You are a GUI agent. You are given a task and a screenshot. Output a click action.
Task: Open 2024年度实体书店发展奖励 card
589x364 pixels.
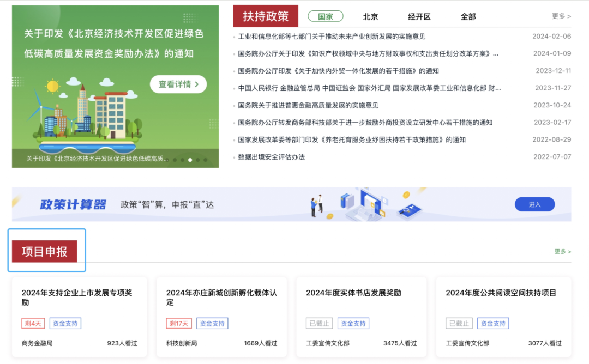click(353, 293)
